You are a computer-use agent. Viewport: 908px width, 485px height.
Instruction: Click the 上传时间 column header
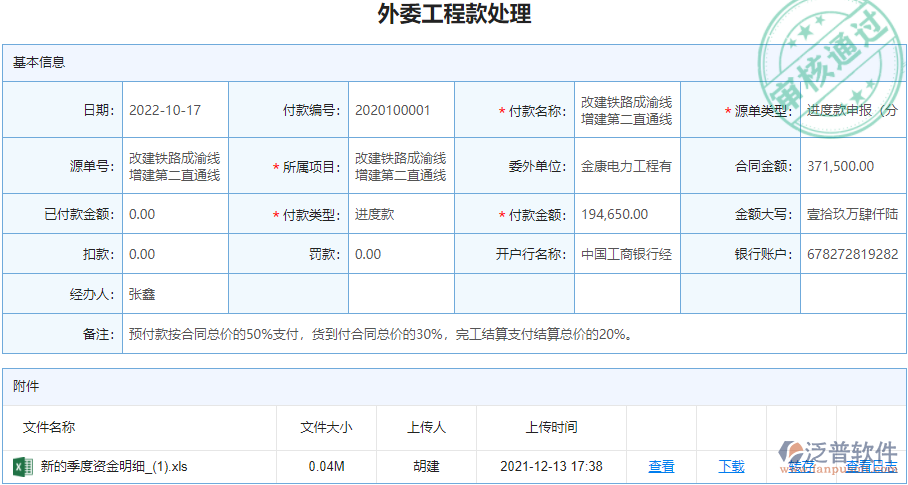click(x=551, y=428)
